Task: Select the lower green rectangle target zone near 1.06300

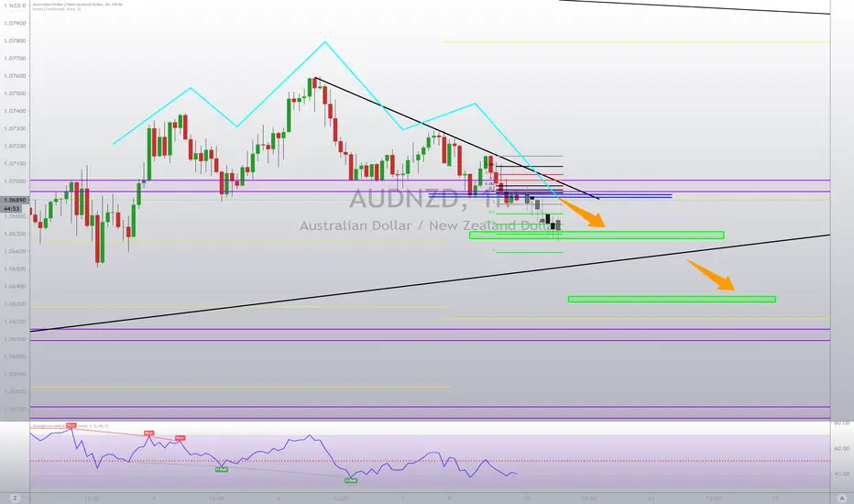Action: pos(672,299)
